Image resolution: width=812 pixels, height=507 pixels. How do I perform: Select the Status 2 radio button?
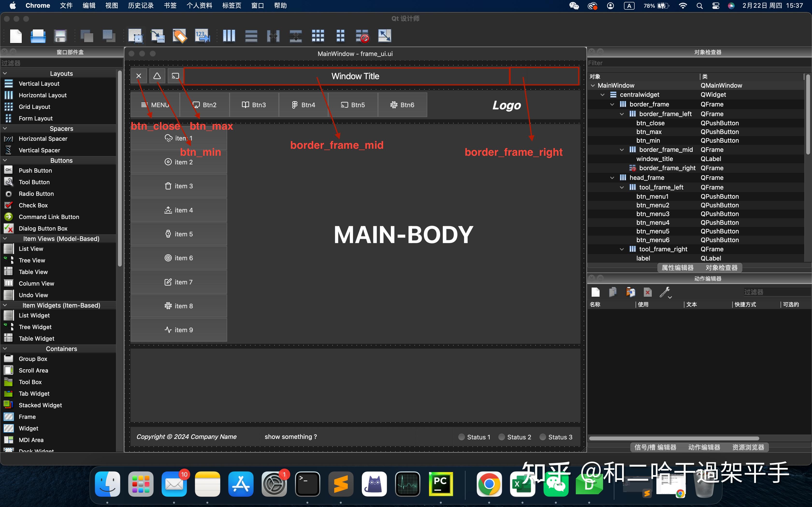(x=502, y=437)
